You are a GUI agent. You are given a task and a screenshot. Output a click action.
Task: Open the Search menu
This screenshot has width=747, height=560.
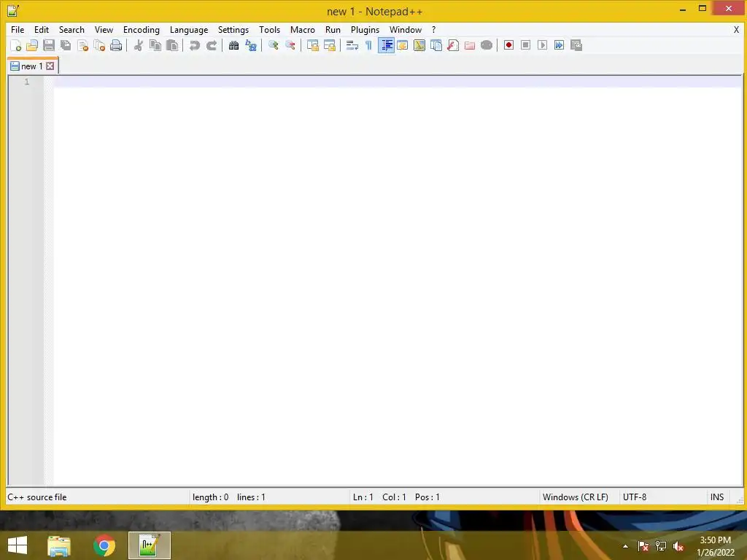pos(71,29)
